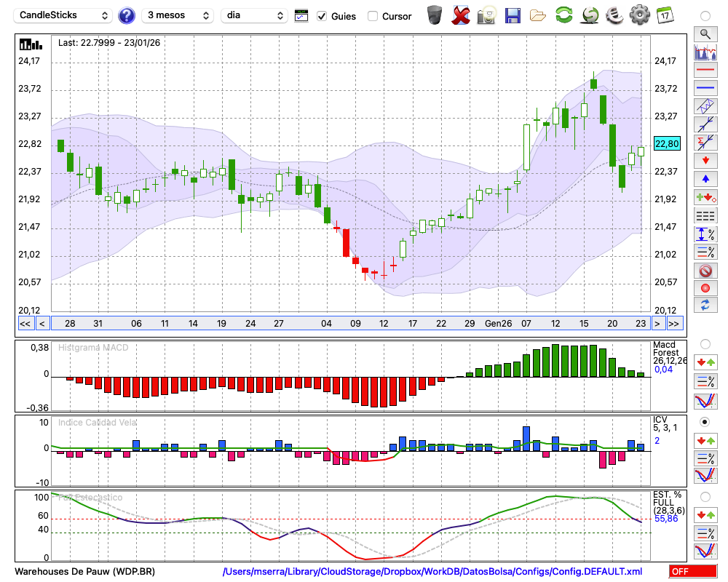Screen dimensions: 728x582
Task: Click the blue floppy disk save icon
Action: (x=513, y=15)
